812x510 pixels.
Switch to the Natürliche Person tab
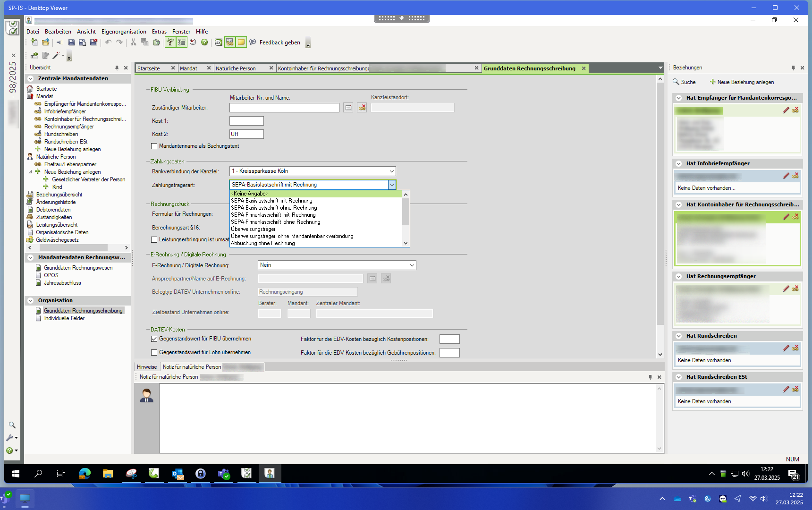[x=236, y=68]
